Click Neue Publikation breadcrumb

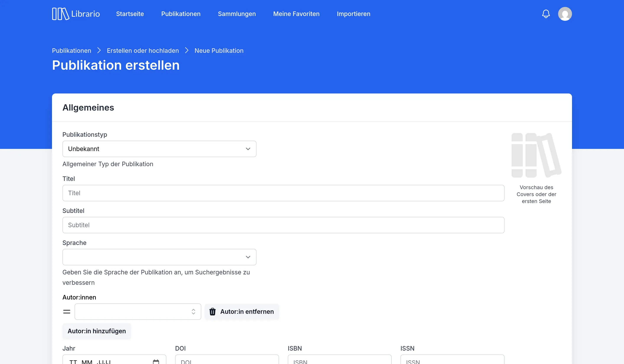(219, 50)
